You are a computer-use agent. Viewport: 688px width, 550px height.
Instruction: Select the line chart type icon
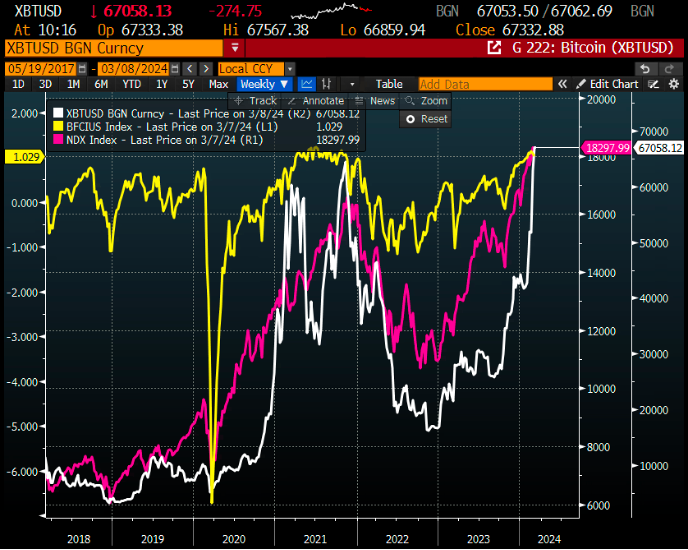click(x=306, y=84)
